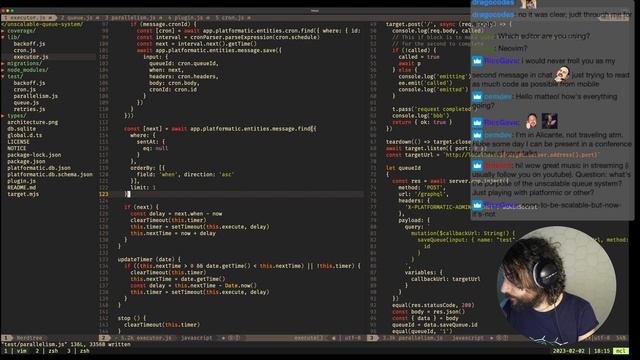Viewport: 640px width, 360px height.
Task: Open global.d.ts in the file tree
Action: [24, 135]
